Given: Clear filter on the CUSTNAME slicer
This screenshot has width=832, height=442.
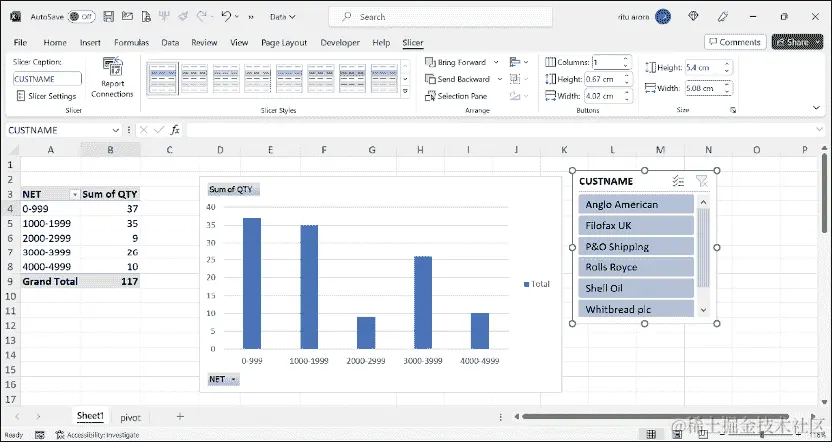Looking at the screenshot, I should click(x=701, y=181).
